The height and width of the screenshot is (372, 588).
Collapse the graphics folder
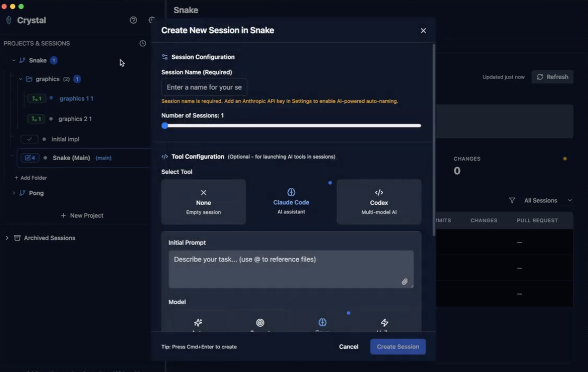point(21,79)
